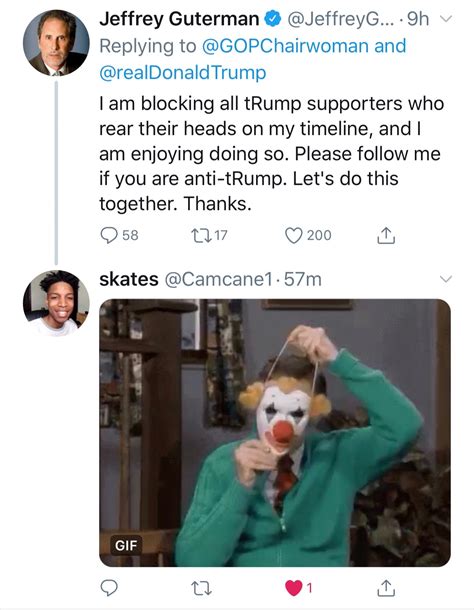The image size is (474, 610).
Task: Open Jeffrey Guterman tweet options chevron
Action: (446, 19)
